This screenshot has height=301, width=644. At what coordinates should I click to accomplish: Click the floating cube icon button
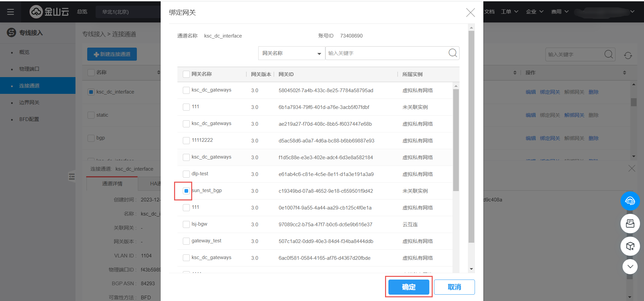630,246
